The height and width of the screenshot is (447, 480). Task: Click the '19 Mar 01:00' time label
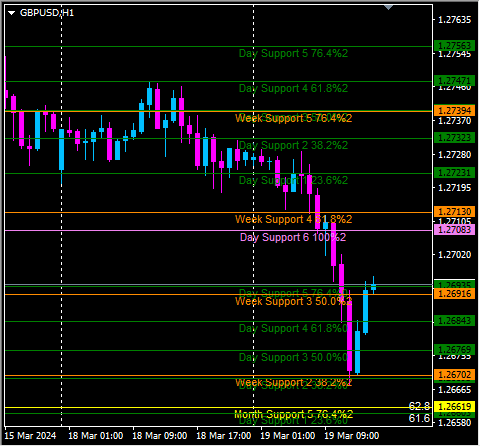click(x=288, y=436)
